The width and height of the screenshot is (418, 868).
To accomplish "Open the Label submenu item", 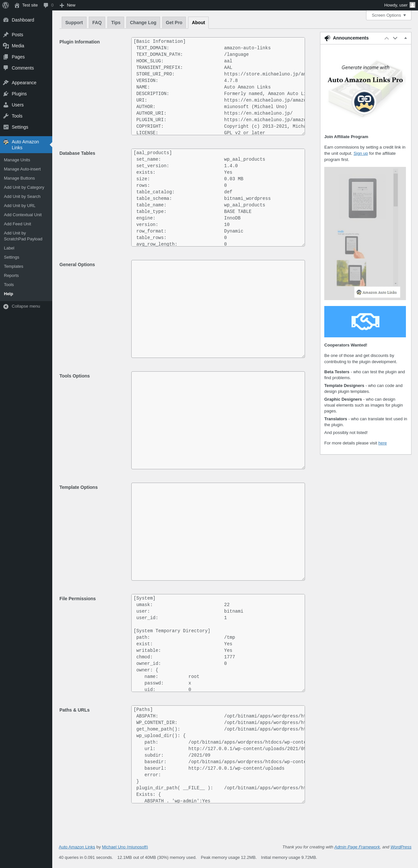I will pyautogui.click(x=9, y=248).
